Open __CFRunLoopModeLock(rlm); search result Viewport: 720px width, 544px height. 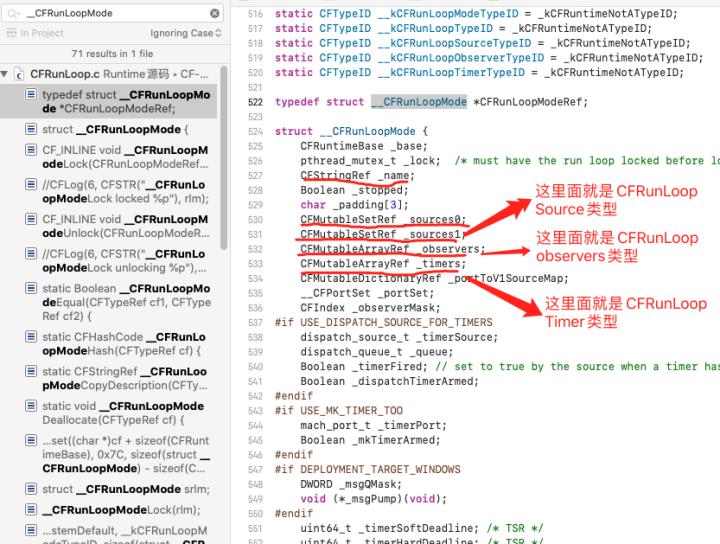[109, 510]
